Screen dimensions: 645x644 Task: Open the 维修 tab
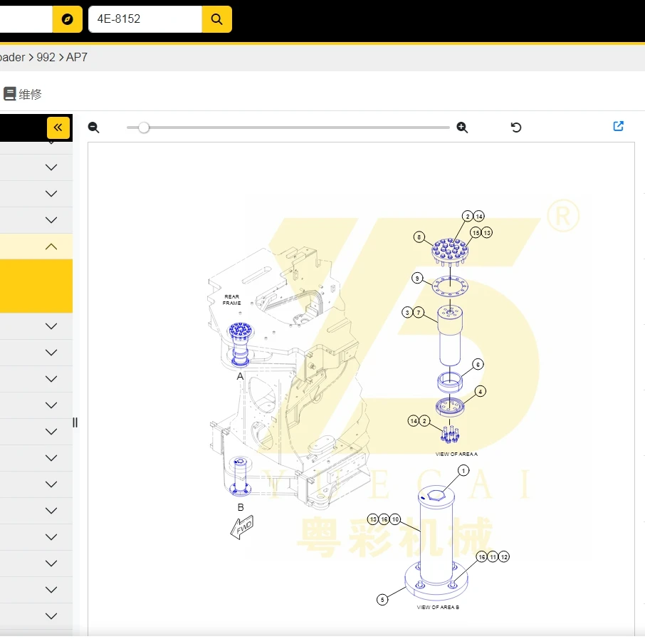23,94
